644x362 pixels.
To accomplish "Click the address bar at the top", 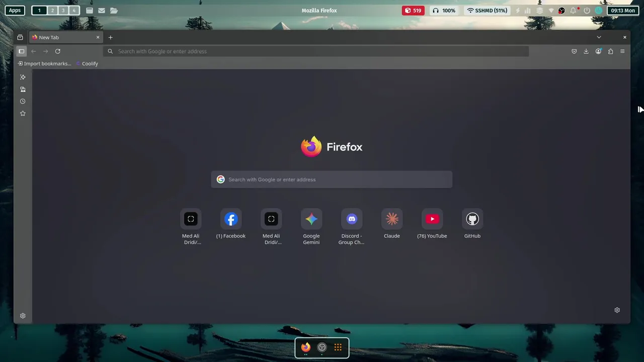I will pos(316,51).
